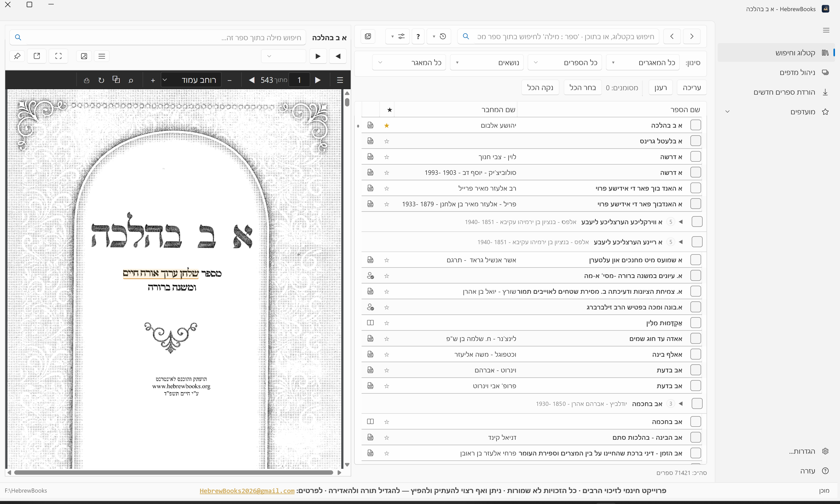Screen dimensions: 840x504
Task: Click the PDF horizontal scrollbar
Action: click(x=174, y=472)
